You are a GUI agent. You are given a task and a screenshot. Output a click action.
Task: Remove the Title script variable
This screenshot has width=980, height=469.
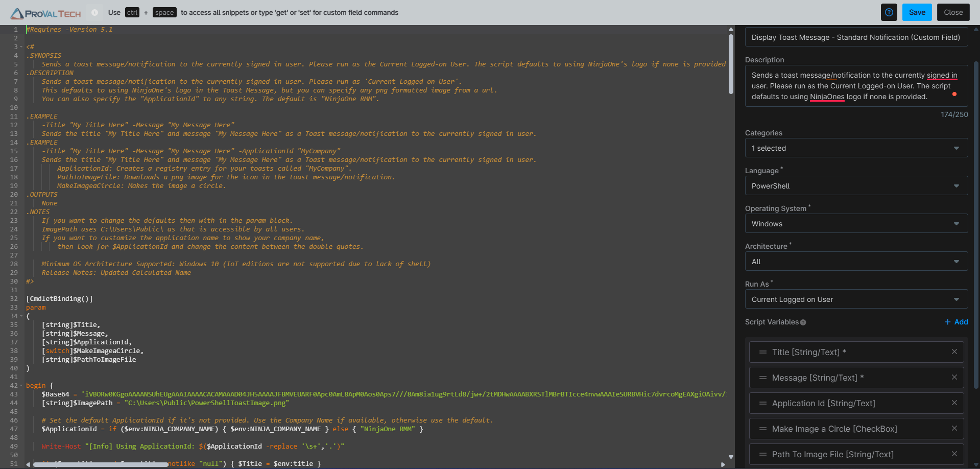[x=954, y=351]
